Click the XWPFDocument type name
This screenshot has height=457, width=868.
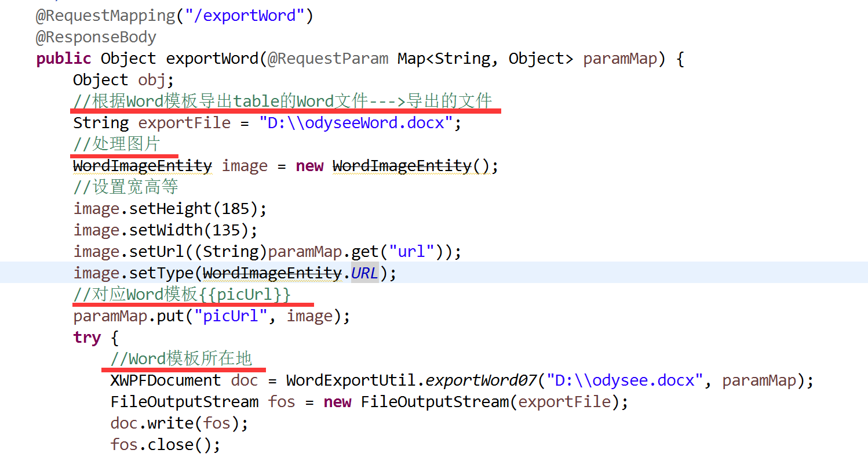(166, 380)
